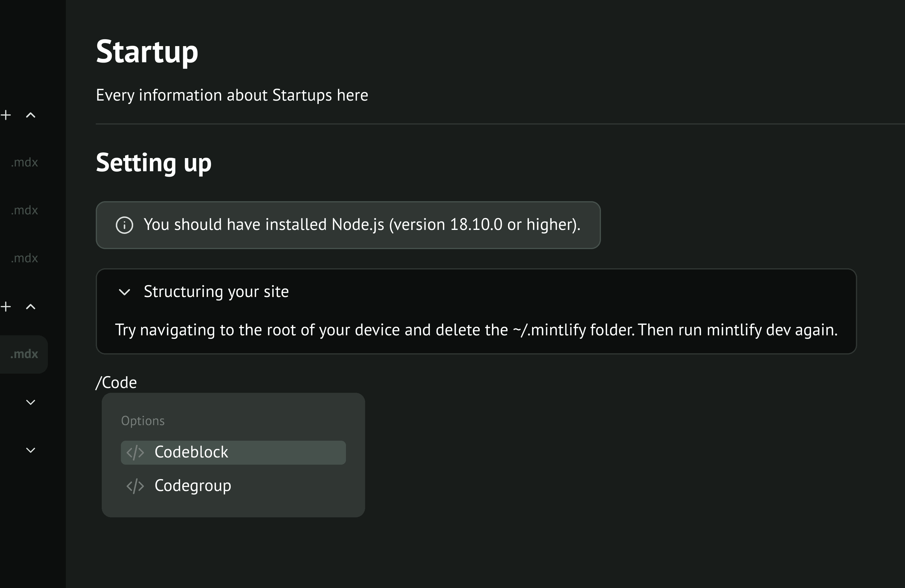Click the lower plus icon in sidebar
Viewport: 905px width, 588px height.
tap(6, 307)
